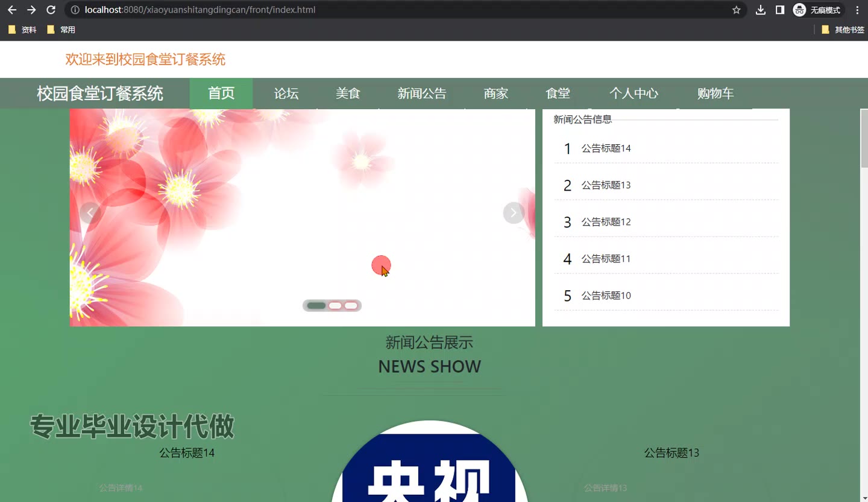This screenshot has height=502, width=868.
Task: Click the address bar URL field
Action: pos(404,10)
